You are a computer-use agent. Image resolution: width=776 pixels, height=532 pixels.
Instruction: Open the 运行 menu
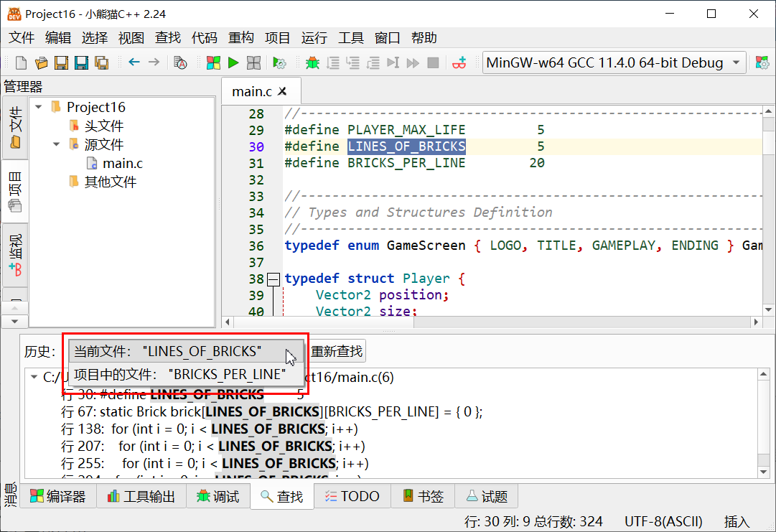(x=314, y=37)
